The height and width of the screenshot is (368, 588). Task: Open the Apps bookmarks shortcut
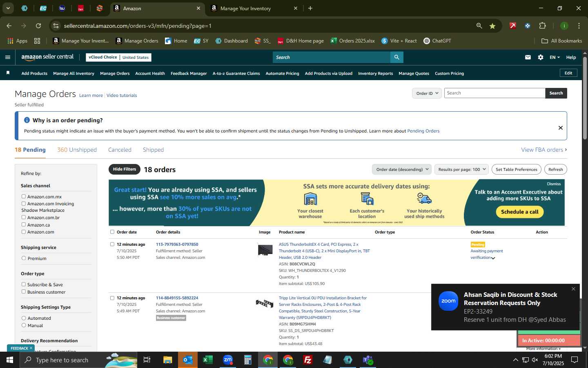point(18,41)
